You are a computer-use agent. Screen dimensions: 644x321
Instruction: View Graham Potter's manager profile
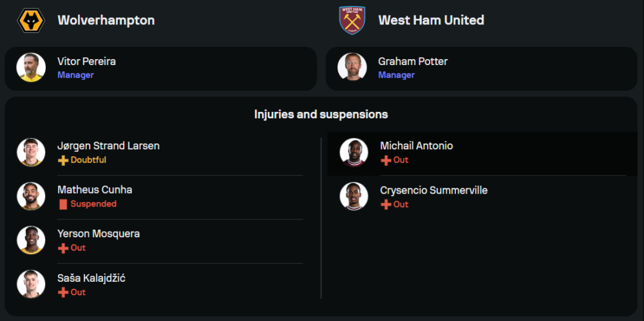point(413,62)
